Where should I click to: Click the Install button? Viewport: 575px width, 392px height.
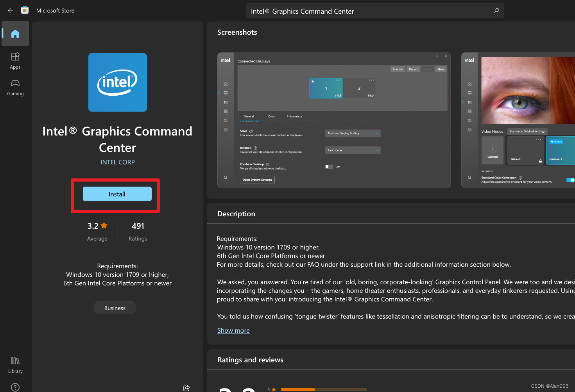click(117, 194)
